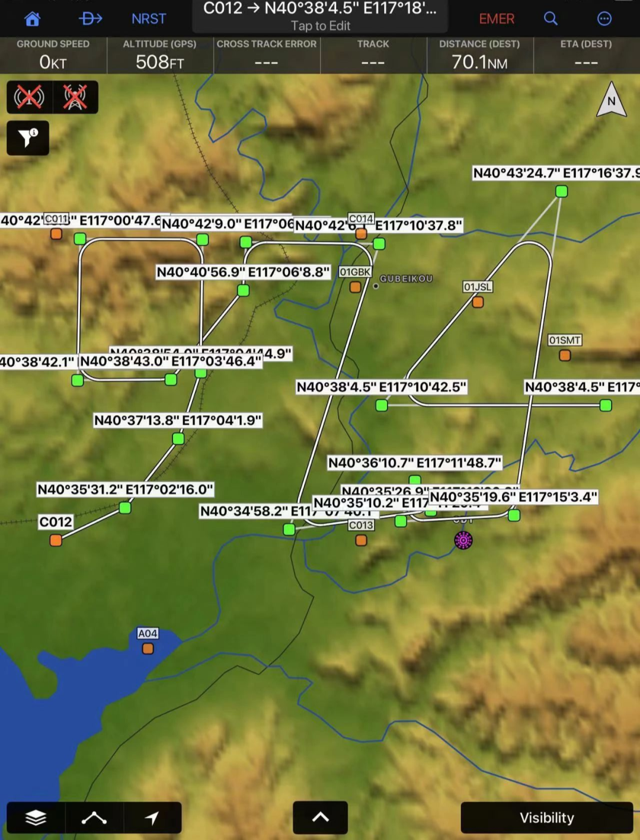Open the Direct-To function
Image resolution: width=640 pixels, height=840 pixels.
90,19
